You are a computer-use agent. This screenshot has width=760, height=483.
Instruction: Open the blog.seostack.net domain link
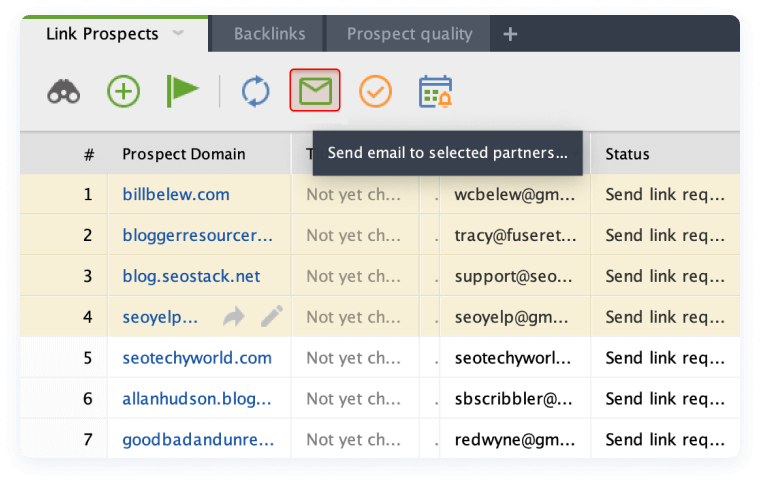click(191, 276)
